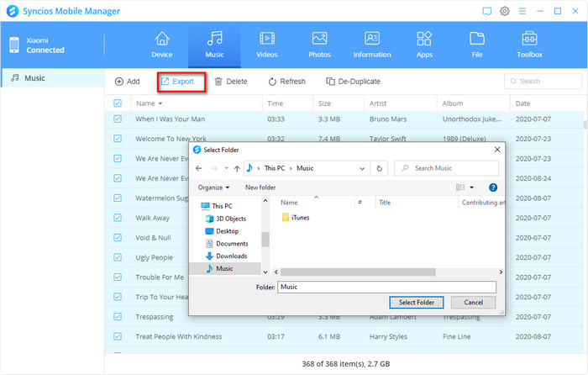
Task: Click the tree pane scroll down arrow
Action: pos(265,272)
